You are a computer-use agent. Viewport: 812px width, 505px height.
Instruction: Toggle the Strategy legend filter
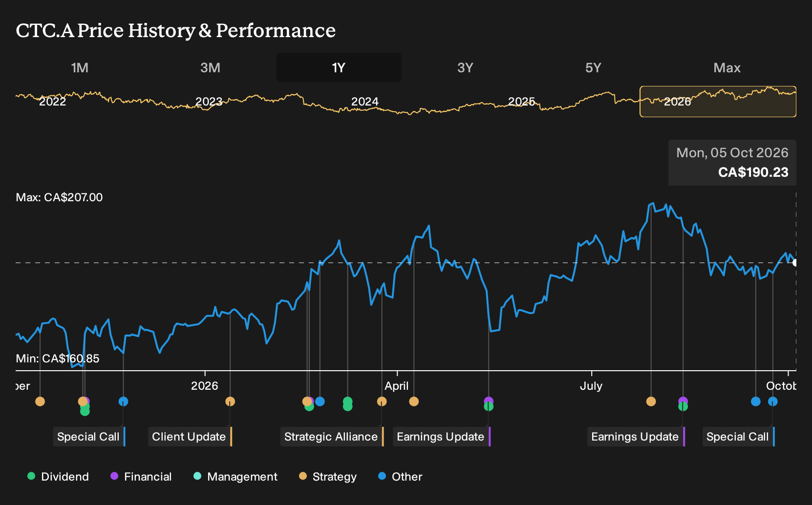click(328, 477)
